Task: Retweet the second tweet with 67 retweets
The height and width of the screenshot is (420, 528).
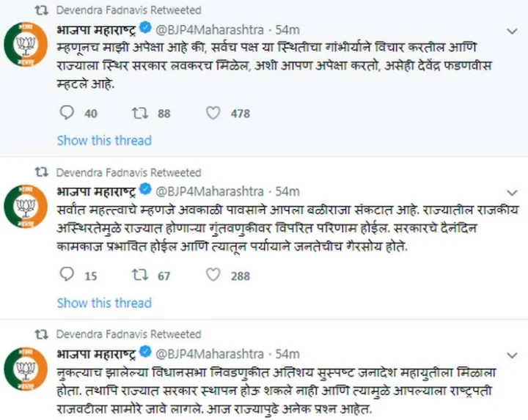Action: pyautogui.click(x=139, y=275)
